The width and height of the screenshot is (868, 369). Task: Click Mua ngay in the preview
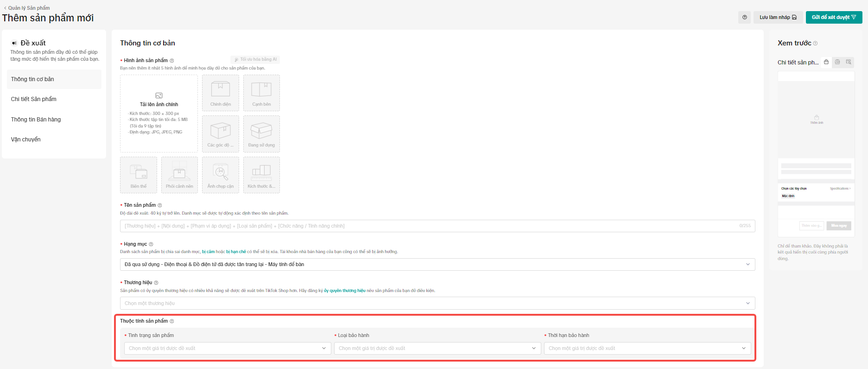coord(839,226)
